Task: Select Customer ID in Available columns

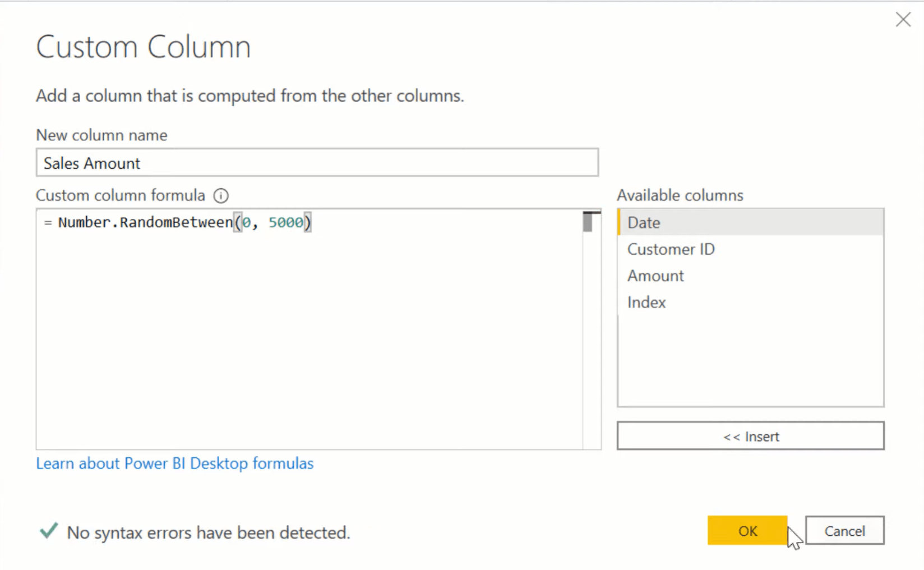Action: 750,249
